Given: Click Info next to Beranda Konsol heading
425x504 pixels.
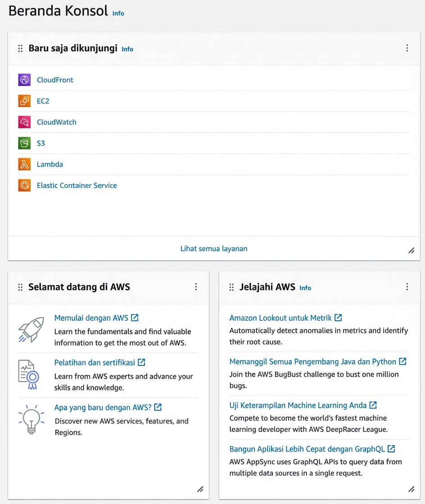Looking at the screenshot, I should point(118,13).
